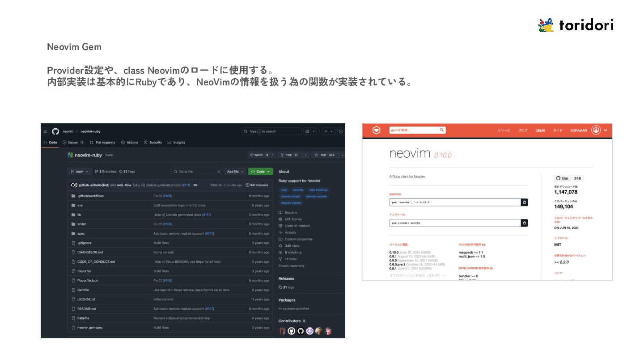Click the ellipsis icon in the commit message row

pos(195,185)
